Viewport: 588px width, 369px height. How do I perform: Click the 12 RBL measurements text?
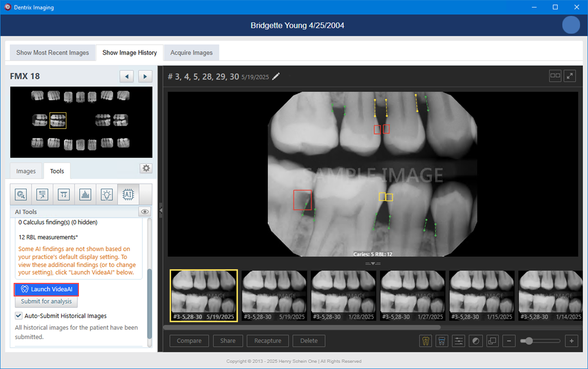pos(48,237)
